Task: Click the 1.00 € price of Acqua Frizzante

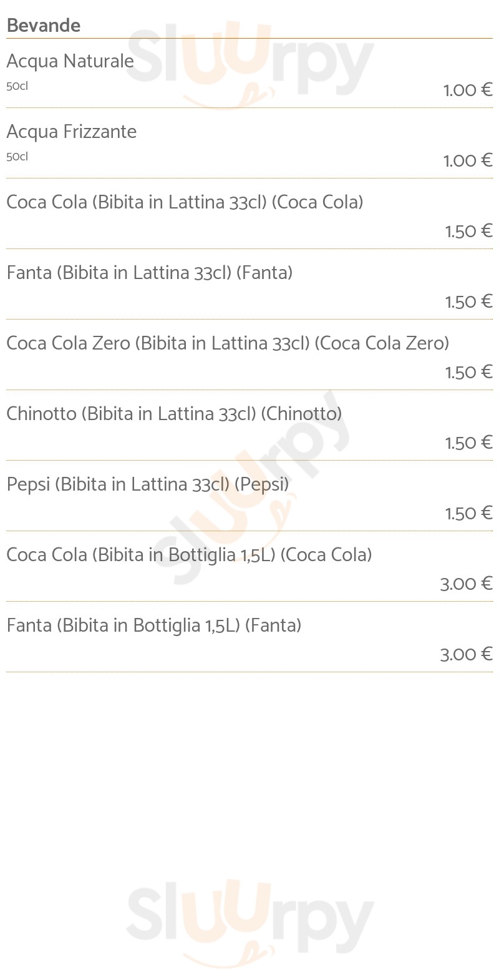Action: coord(468,161)
